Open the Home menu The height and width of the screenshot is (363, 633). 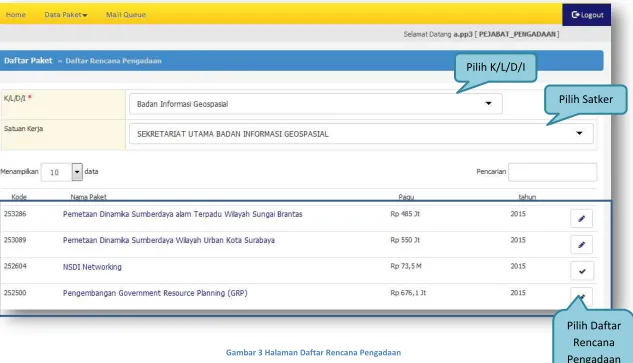(x=16, y=15)
